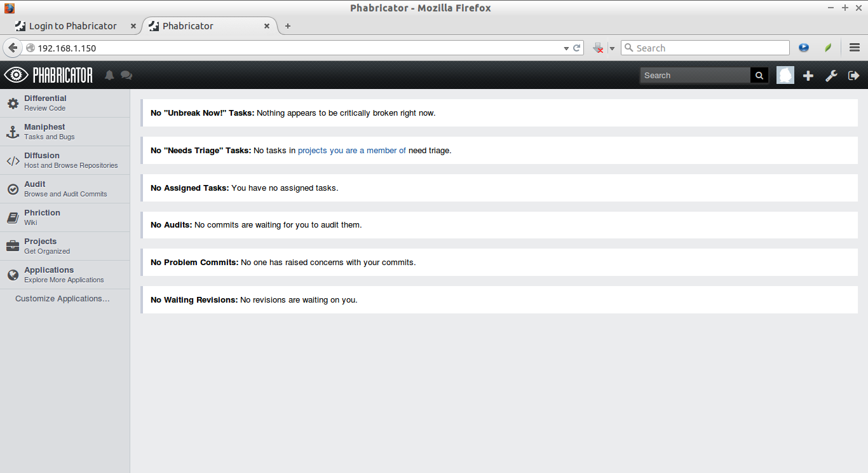Screen dimensions: 868x473
Task: Click the URL bar showing 192.168.1.150
Action: [x=299, y=48]
